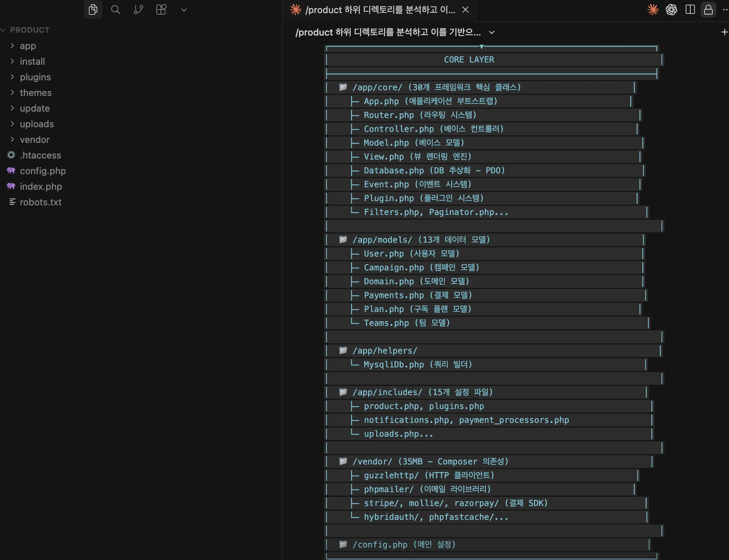Screen dimensions: 729x560
Task: Click the Database.php (DB 추상화 – PDO) line
Action: tap(434, 171)
